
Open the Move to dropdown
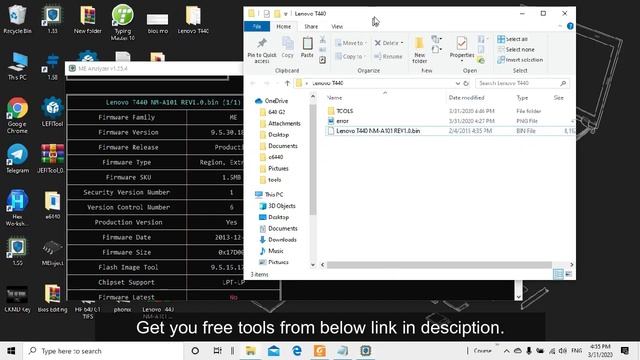[351, 43]
